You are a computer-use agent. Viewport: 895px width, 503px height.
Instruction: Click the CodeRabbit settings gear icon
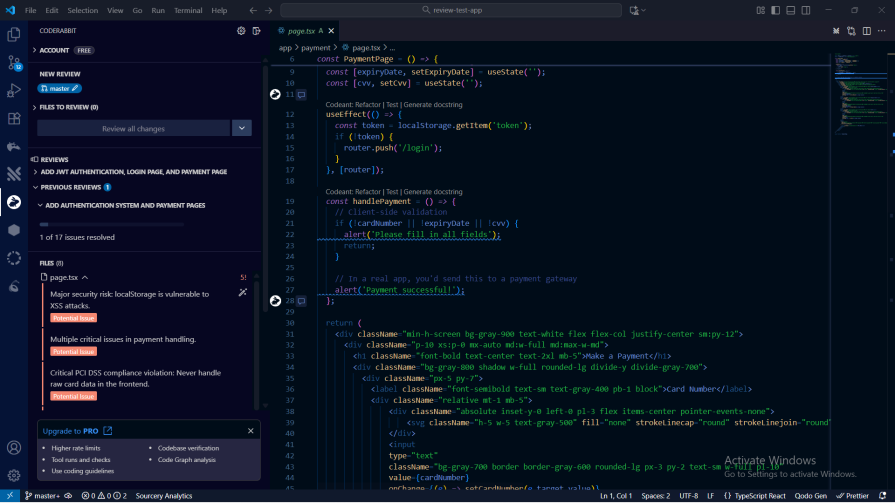241,31
